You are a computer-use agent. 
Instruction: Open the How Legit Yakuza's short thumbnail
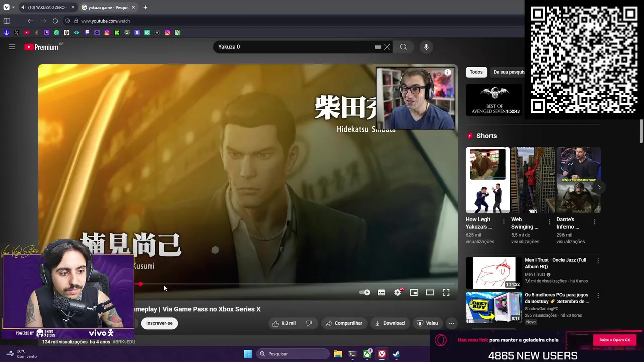pyautogui.click(x=488, y=180)
